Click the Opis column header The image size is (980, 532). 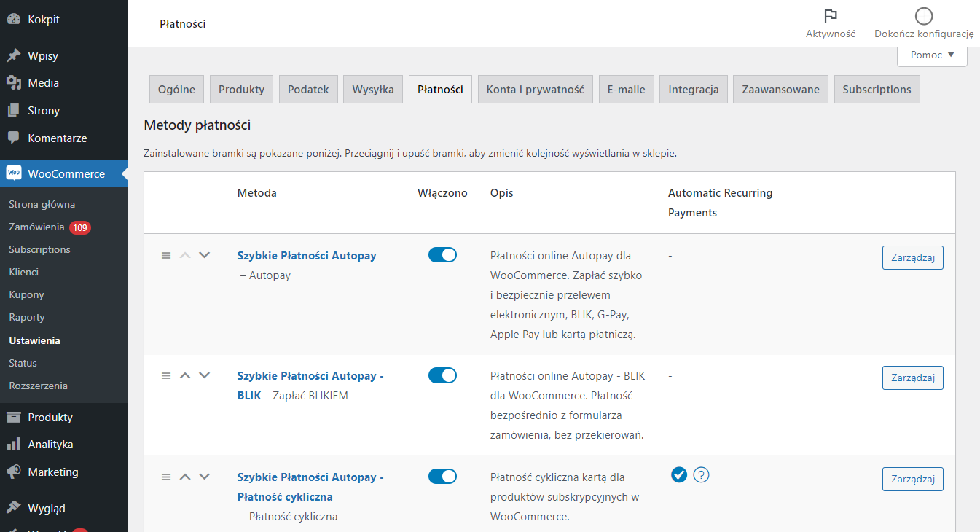click(x=501, y=193)
